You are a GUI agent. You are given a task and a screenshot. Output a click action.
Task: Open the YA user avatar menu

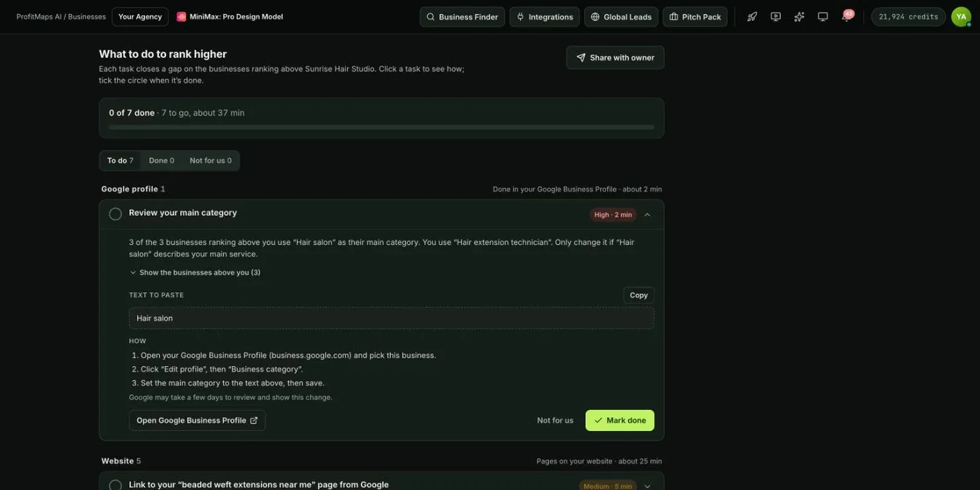click(x=961, y=17)
